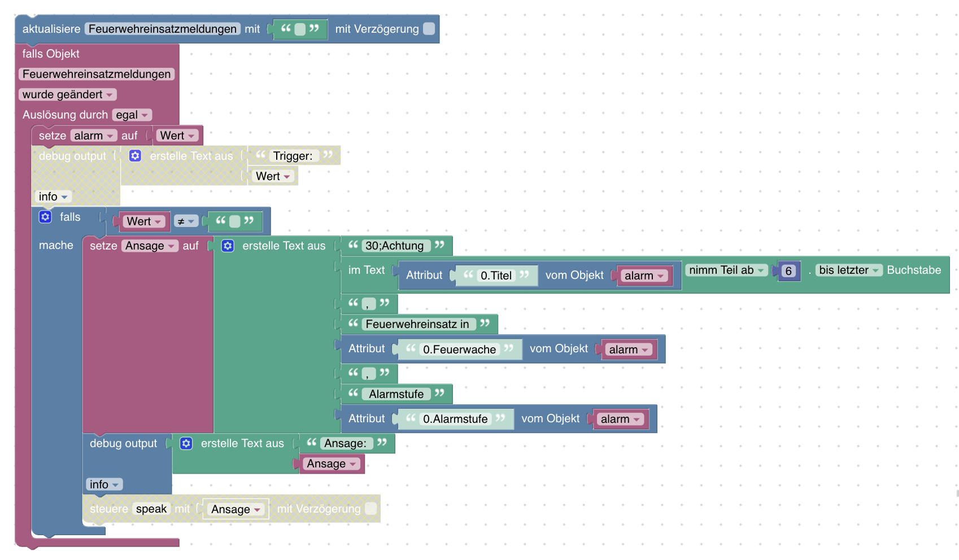Open gear settings of Trigger text-join block

135,156
